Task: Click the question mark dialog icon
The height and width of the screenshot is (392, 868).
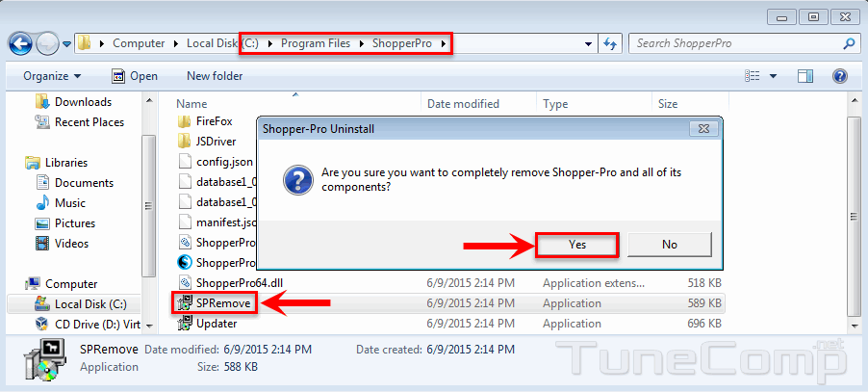Action: tap(296, 180)
